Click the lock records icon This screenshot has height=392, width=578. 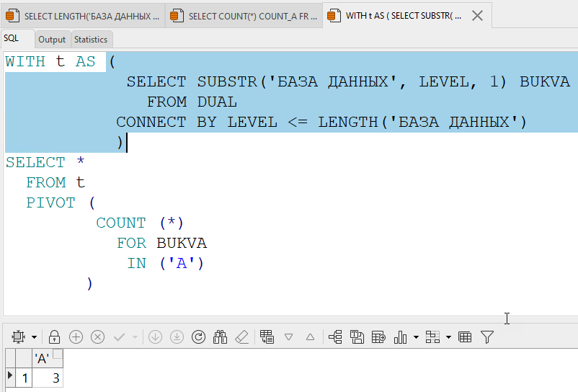(54, 337)
